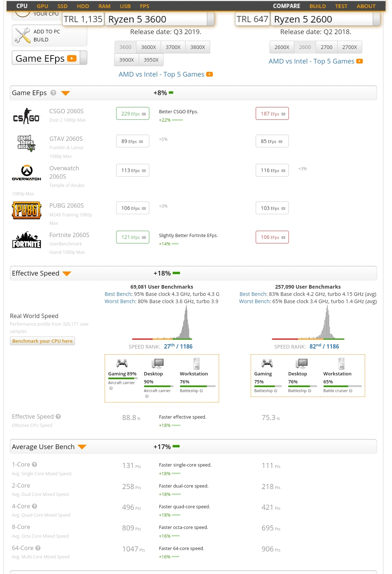Image resolution: width=392 pixels, height=574 pixels.
Task: Click the 106 EFps button for PUBG
Action: tap(133, 208)
